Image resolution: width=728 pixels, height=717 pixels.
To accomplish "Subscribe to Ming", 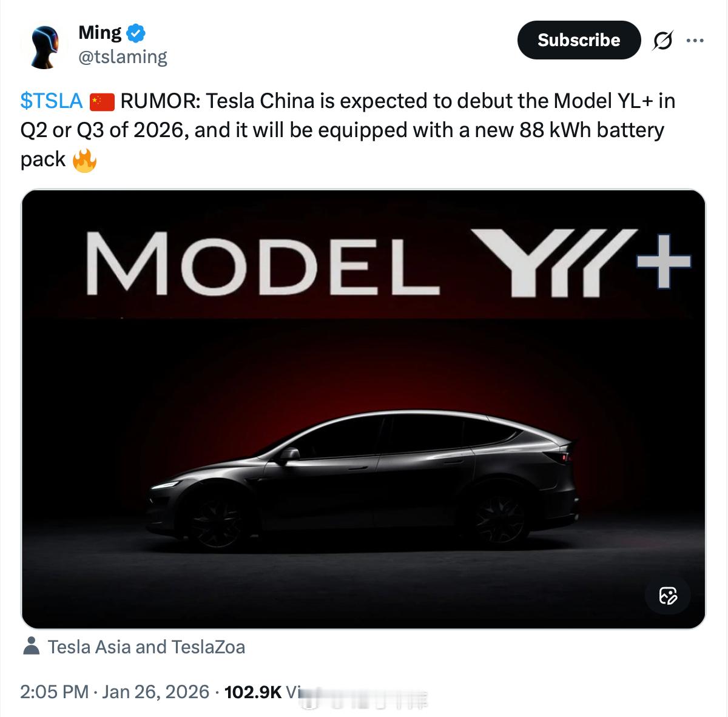I will pos(578,40).
